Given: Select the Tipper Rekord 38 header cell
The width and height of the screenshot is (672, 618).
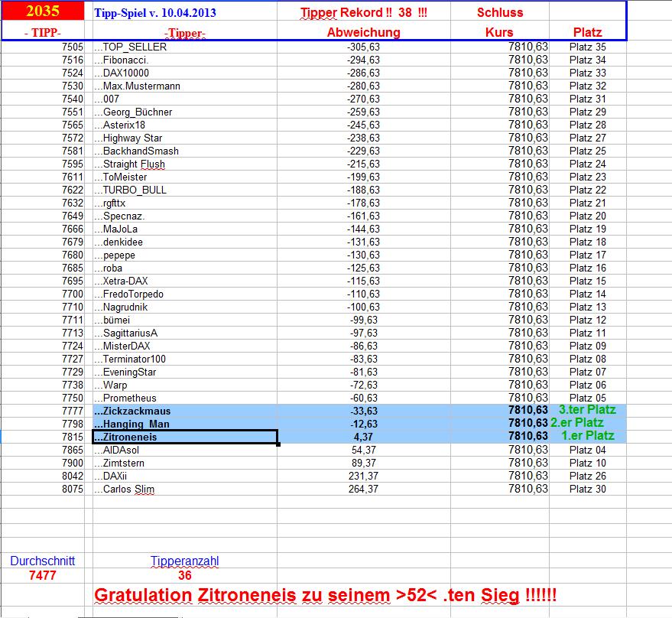Looking at the screenshot, I should [363, 12].
